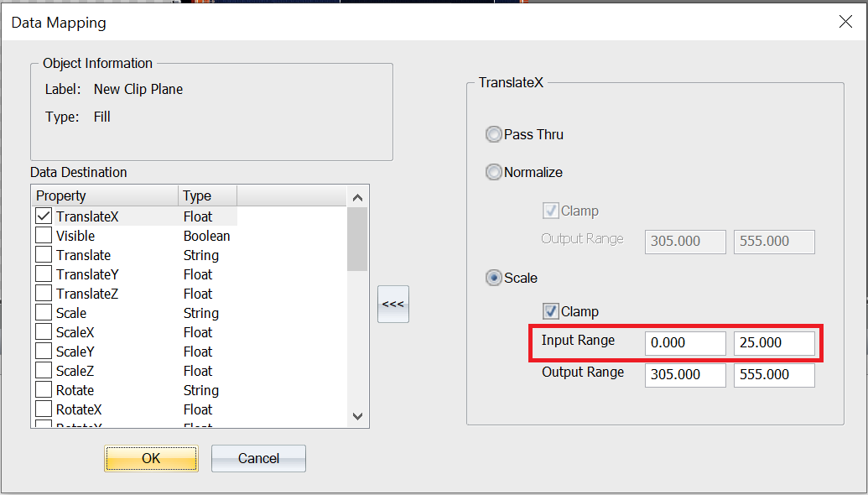Click the Input Range maximum field 25.000
Image resolution: width=868 pixels, height=495 pixels.
pyautogui.click(x=773, y=343)
